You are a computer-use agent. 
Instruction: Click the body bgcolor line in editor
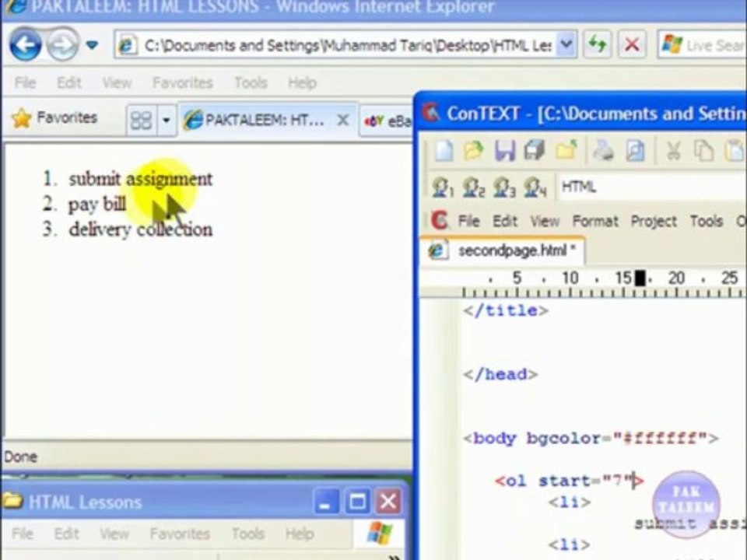(x=591, y=438)
